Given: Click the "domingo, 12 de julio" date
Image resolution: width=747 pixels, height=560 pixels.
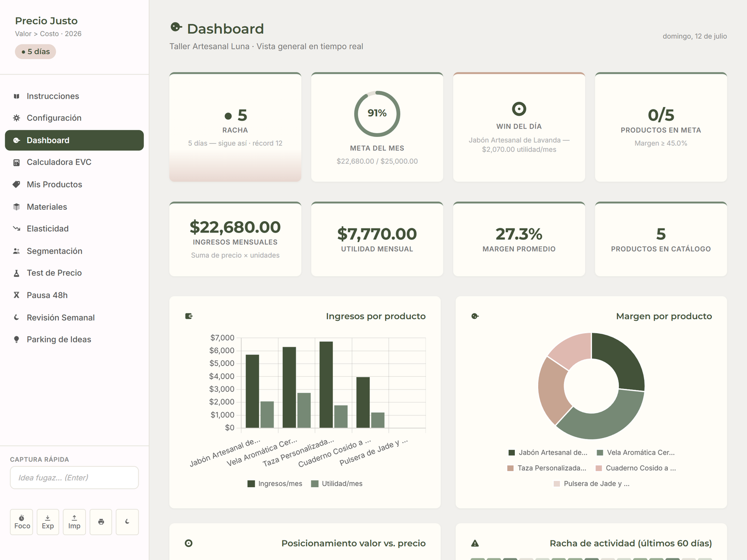Looking at the screenshot, I should [x=695, y=36].
